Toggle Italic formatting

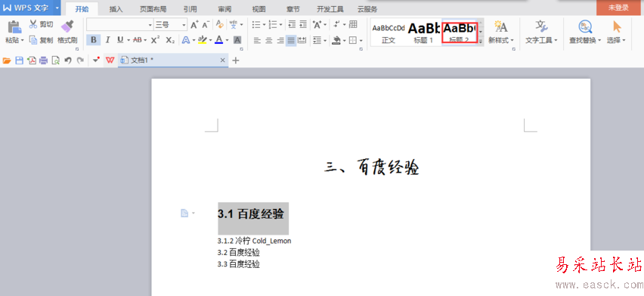(107, 40)
